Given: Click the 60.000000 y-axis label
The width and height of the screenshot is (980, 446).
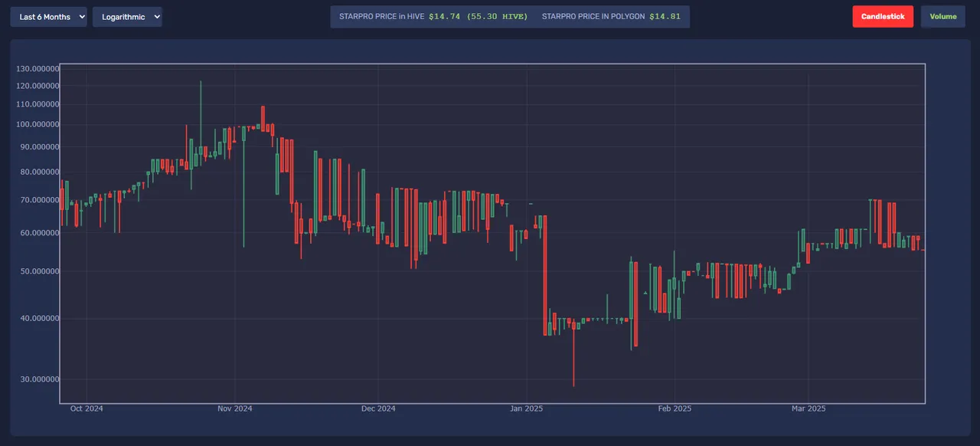Looking at the screenshot, I should [40, 233].
